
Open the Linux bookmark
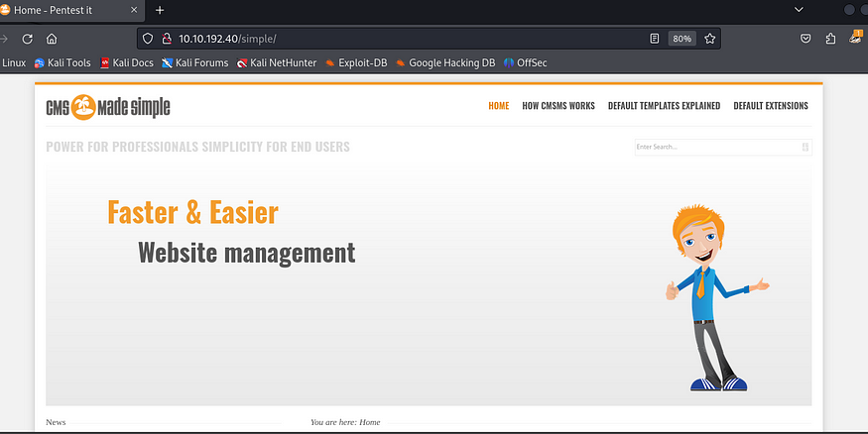(x=13, y=63)
